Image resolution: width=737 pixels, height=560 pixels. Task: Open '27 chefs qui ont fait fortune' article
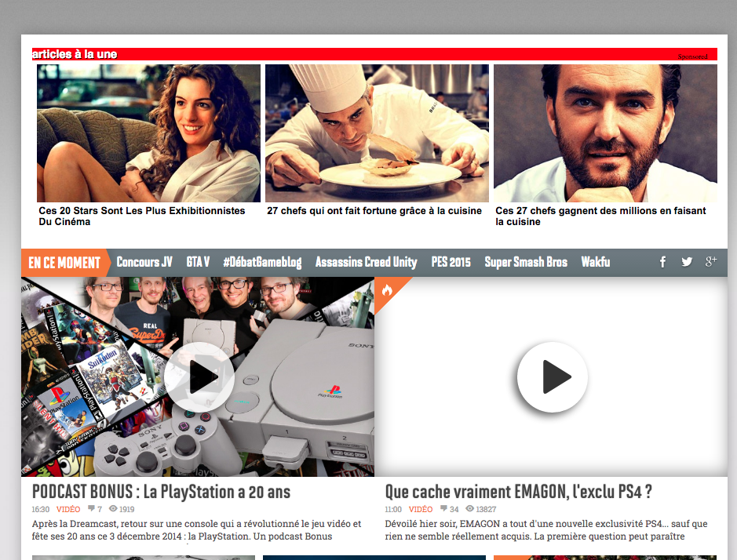pos(374,211)
